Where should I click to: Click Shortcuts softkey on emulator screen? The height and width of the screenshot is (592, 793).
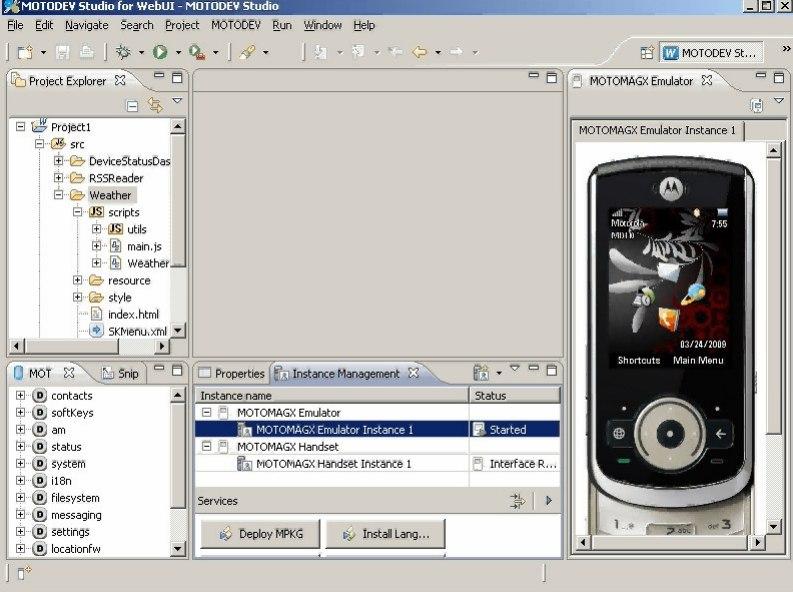639,360
